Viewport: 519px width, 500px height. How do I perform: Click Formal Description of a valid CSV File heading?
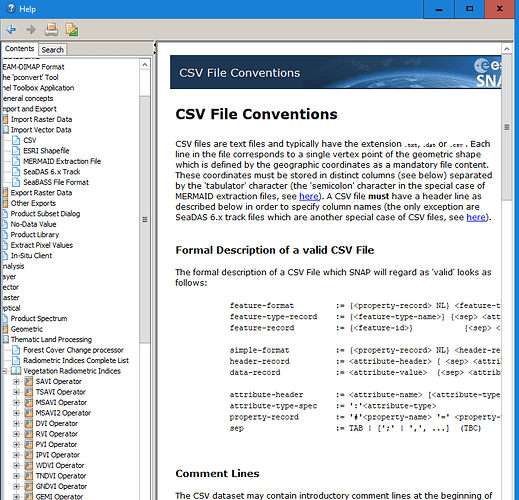(x=275, y=250)
